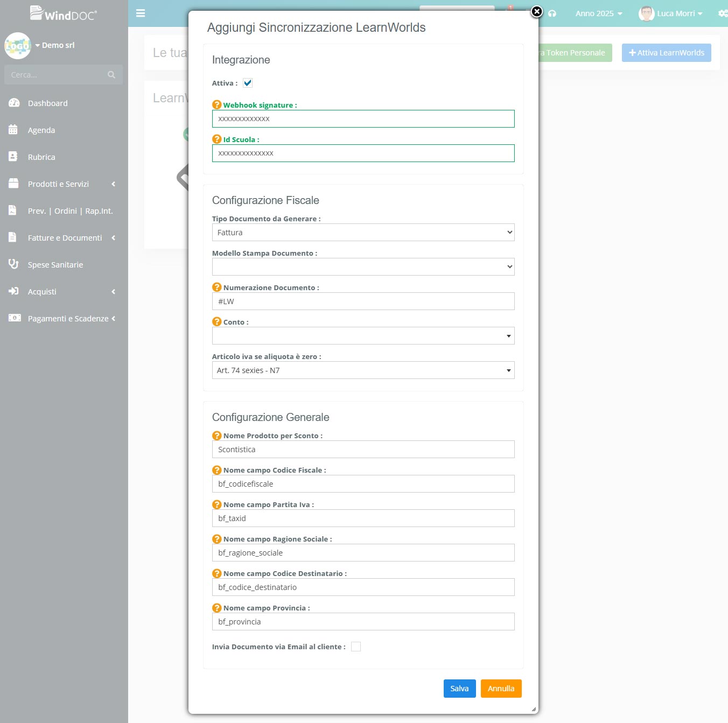The height and width of the screenshot is (723, 728).
Task: Click the headphones support icon in top bar
Action: point(552,13)
